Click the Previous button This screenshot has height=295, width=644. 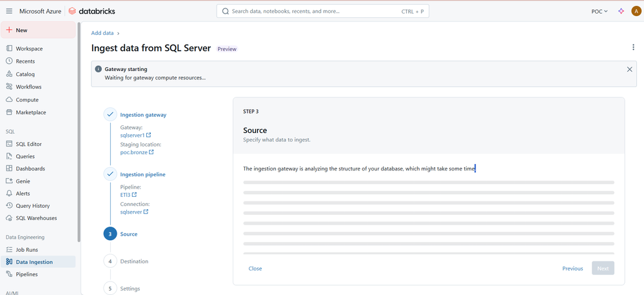(x=572, y=269)
